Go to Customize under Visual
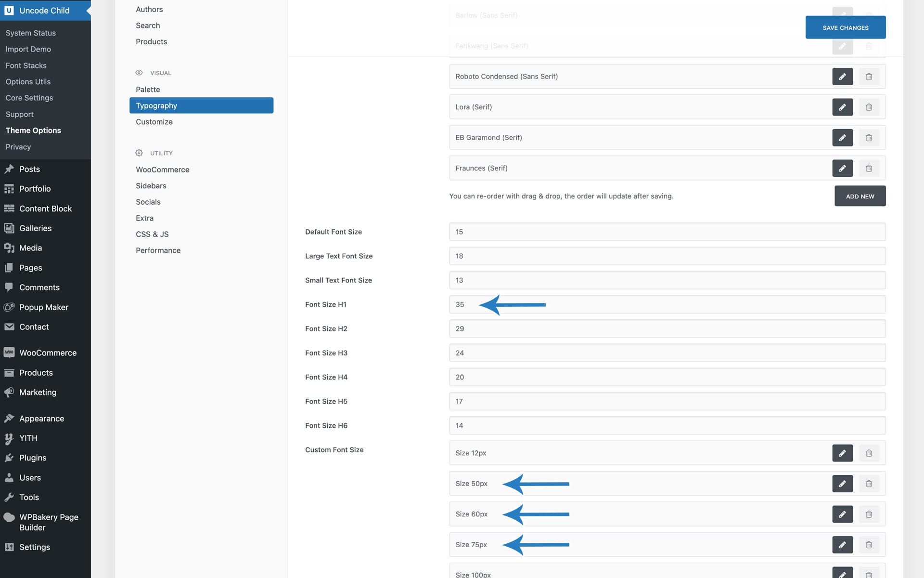 click(x=154, y=122)
